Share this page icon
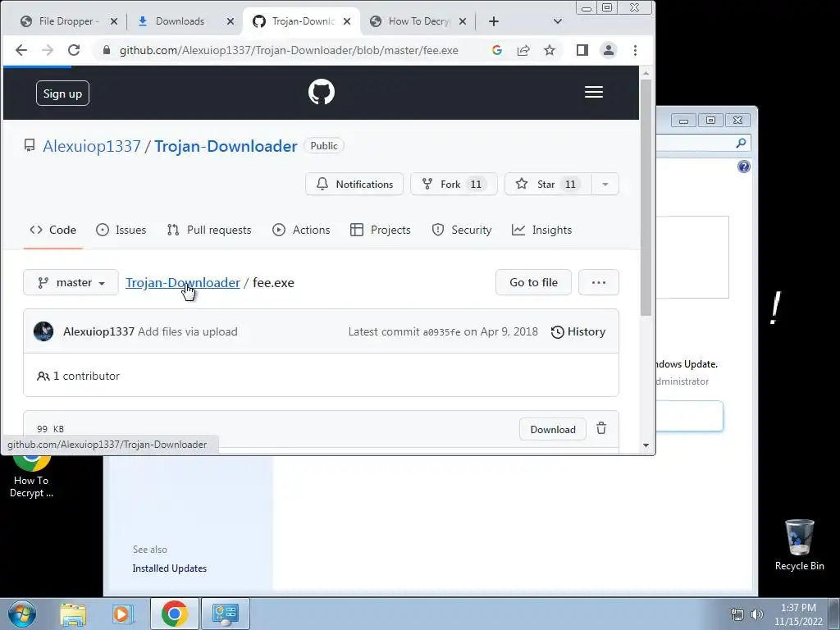The image size is (840, 630). pyautogui.click(x=523, y=50)
